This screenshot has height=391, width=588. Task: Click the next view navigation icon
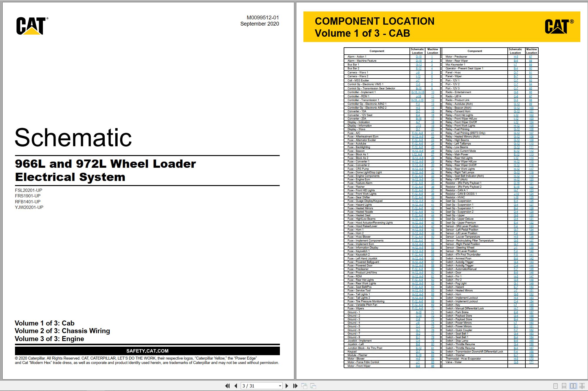point(313,386)
